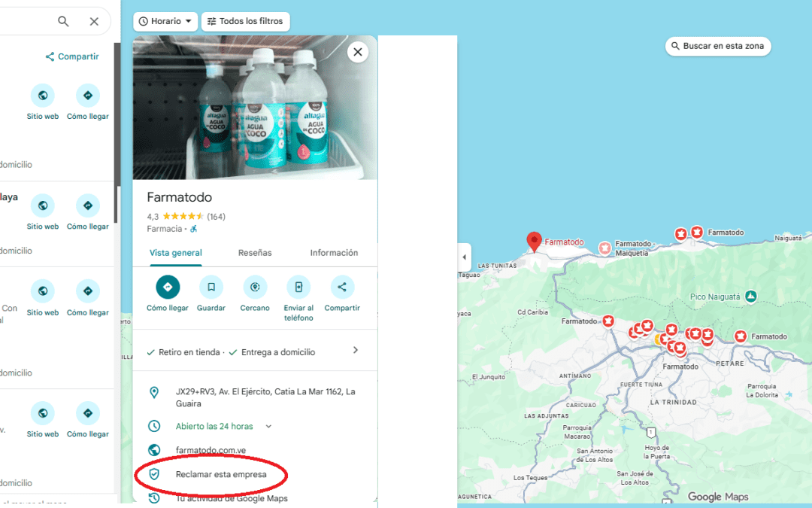Click Reclamar esta empresa link
Screen dimensions: 812x508
click(x=220, y=474)
